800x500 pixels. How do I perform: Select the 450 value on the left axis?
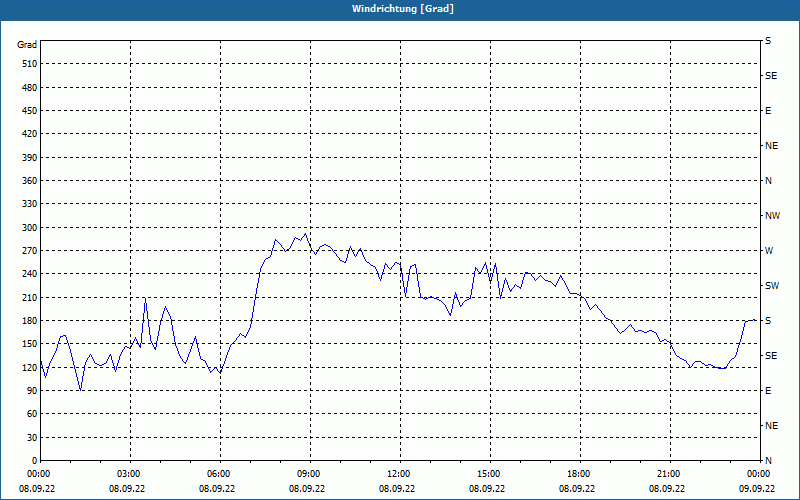click(x=30, y=111)
